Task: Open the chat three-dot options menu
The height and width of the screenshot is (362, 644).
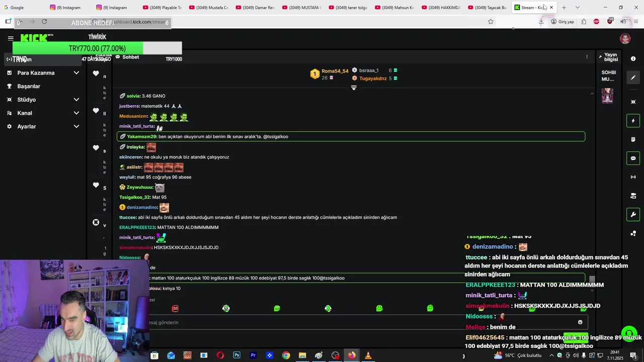Action: click(587, 57)
